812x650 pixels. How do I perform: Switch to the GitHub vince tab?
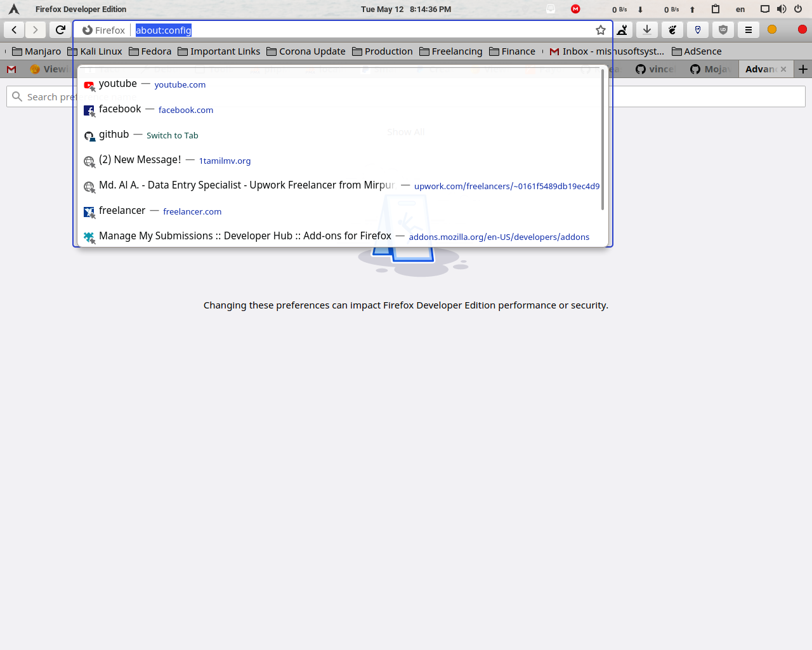click(655, 69)
